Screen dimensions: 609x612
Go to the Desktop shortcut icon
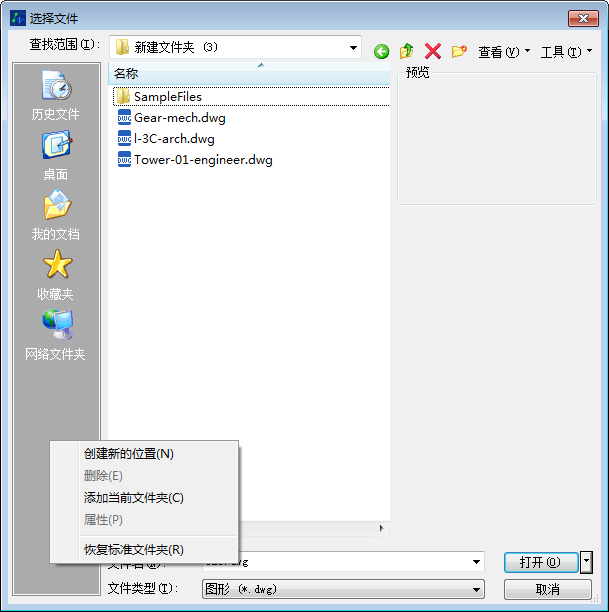pyautogui.click(x=56, y=145)
